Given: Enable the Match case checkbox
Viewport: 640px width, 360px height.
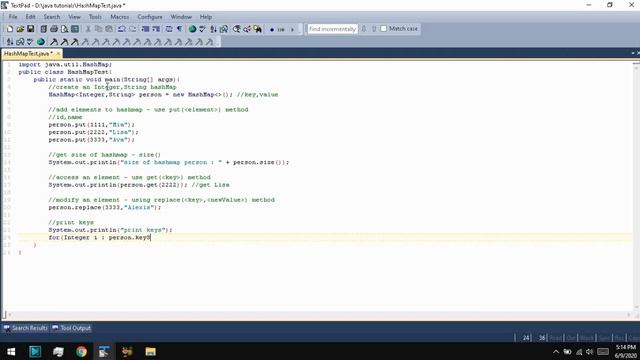Looking at the screenshot, I should click(x=384, y=29).
